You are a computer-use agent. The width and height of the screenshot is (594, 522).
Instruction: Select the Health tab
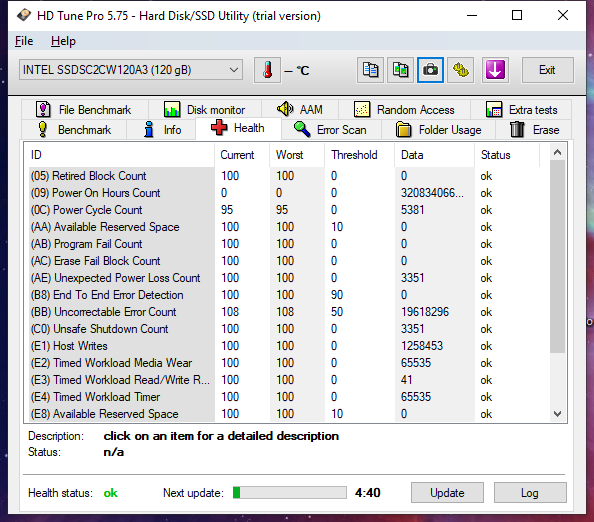[x=238, y=128]
